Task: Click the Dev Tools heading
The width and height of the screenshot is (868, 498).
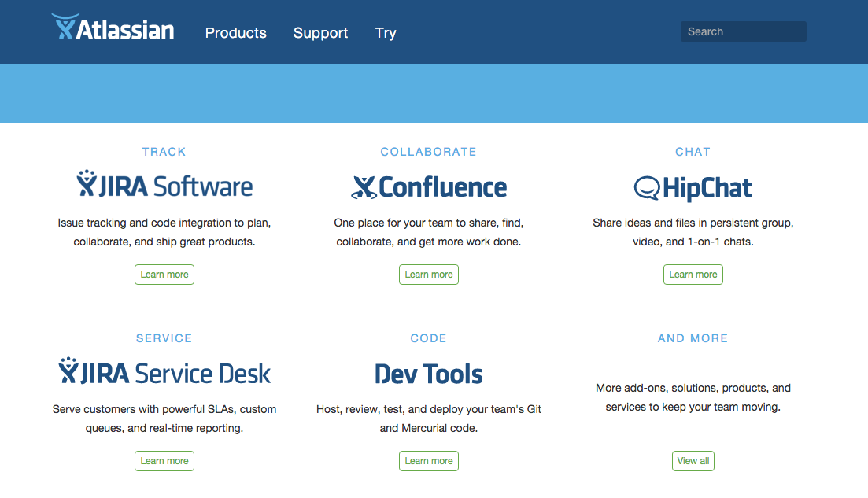Action: tap(428, 374)
